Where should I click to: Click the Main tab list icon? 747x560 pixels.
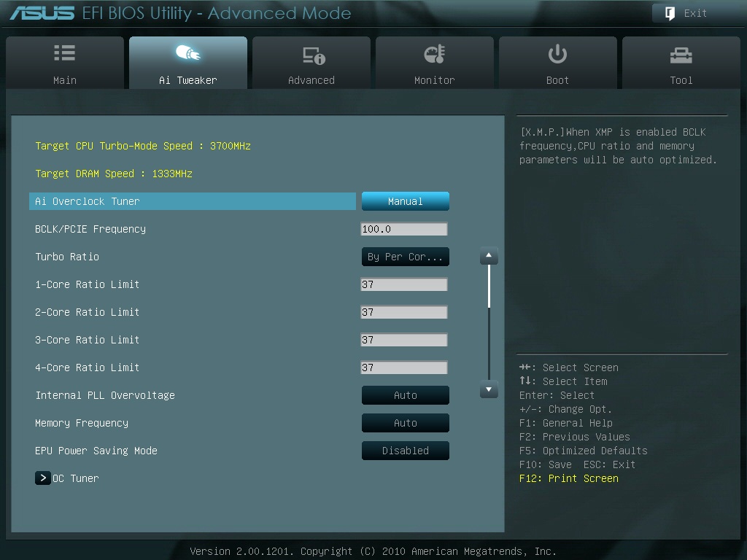pyautogui.click(x=64, y=53)
